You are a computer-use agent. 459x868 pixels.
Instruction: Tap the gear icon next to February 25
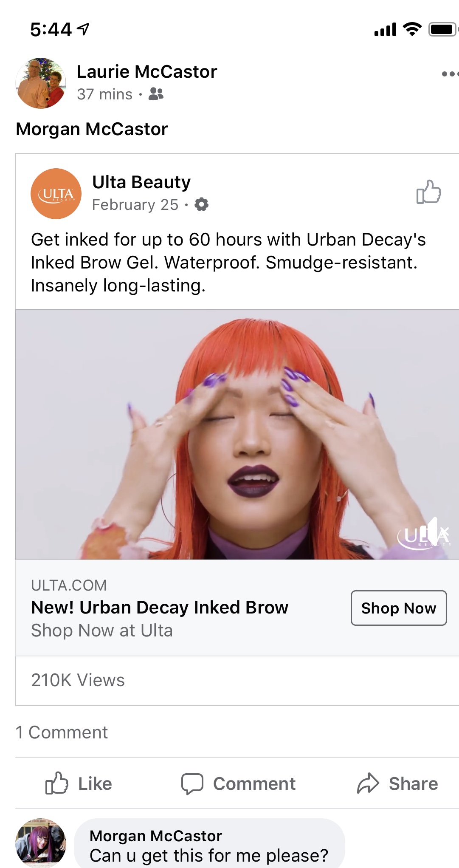pos(201,204)
